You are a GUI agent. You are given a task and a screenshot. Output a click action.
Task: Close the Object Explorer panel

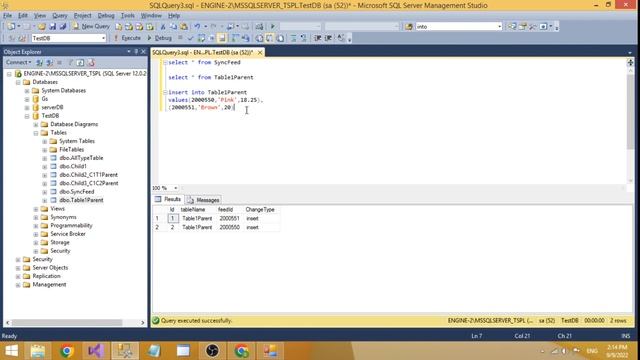pos(143,51)
